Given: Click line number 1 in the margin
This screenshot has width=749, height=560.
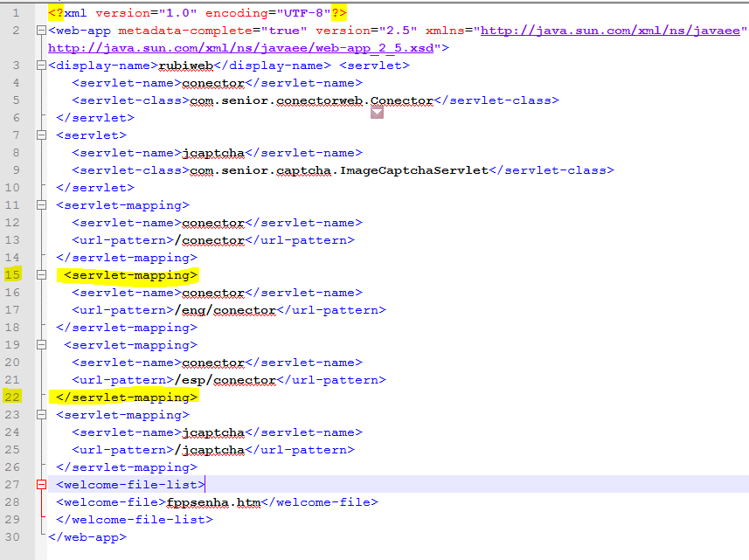Looking at the screenshot, I should click(17, 13).
